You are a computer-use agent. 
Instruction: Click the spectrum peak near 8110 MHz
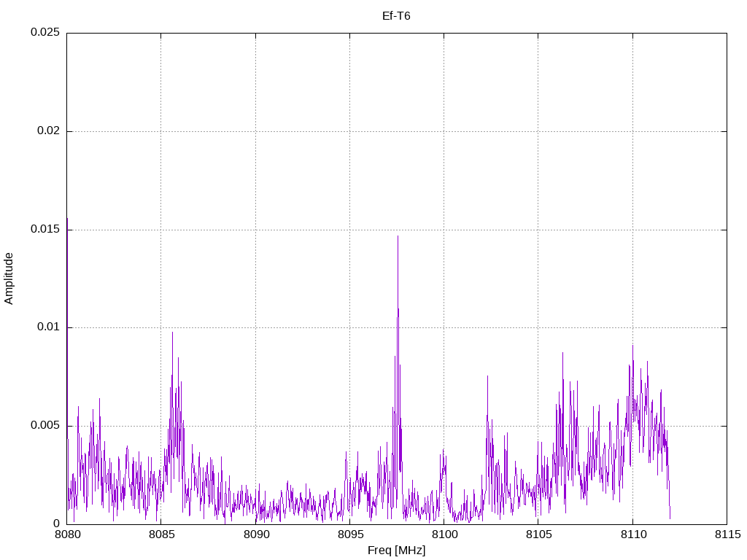point(632,346)
